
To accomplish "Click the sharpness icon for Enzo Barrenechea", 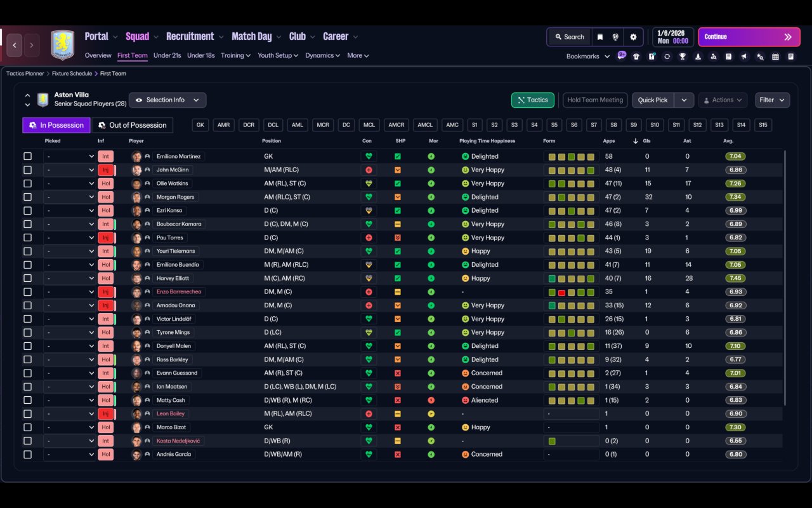I will (x=398, y=292).
